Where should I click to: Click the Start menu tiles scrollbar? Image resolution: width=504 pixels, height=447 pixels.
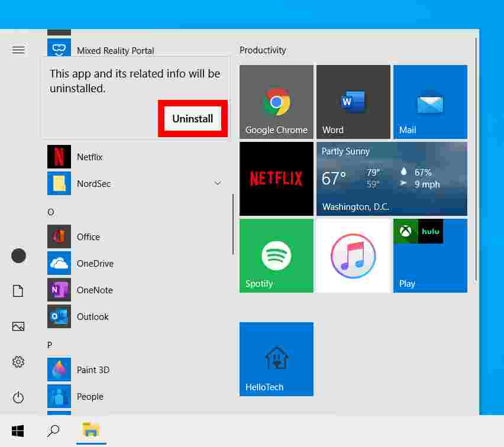[x=476, y=159]
